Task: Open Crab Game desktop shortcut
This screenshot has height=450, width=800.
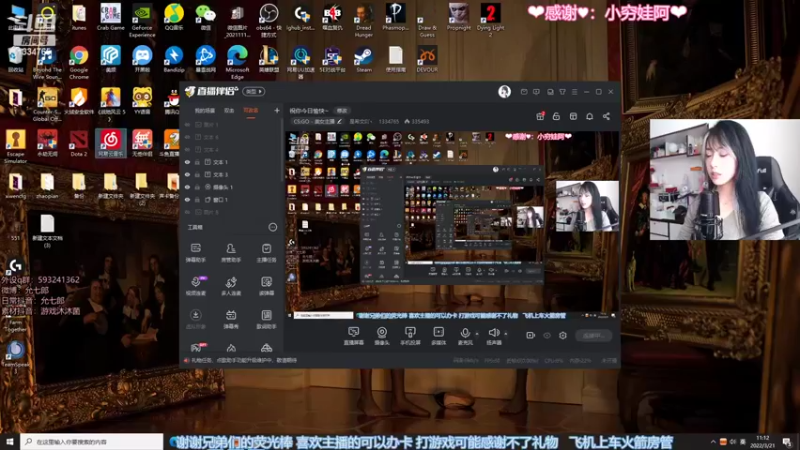Action: pyautogui.click(x=110, y=17)
